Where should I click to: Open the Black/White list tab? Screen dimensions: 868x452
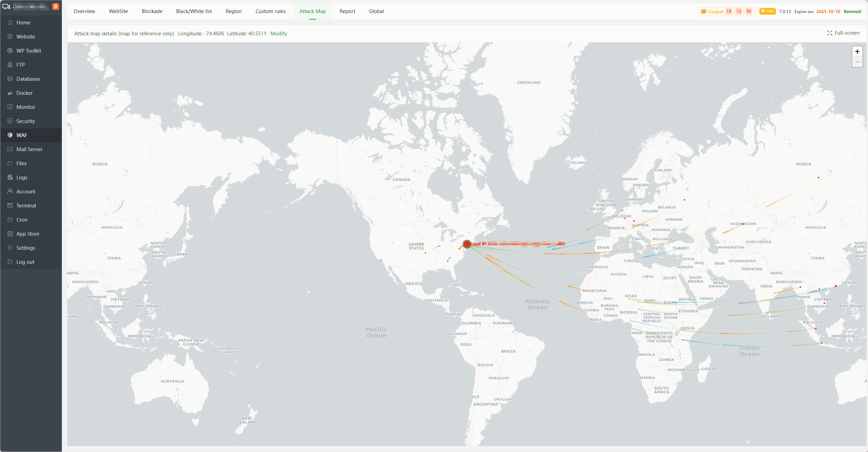pos(194,11)
